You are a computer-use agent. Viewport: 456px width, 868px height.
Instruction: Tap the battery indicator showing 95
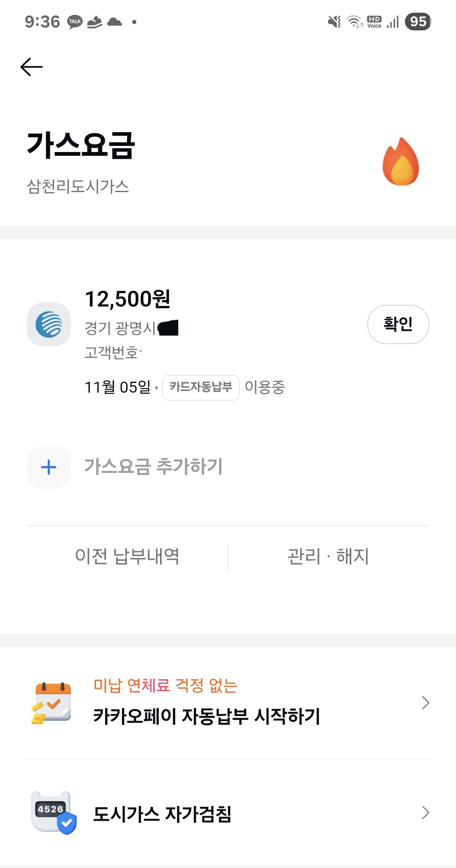418,22
